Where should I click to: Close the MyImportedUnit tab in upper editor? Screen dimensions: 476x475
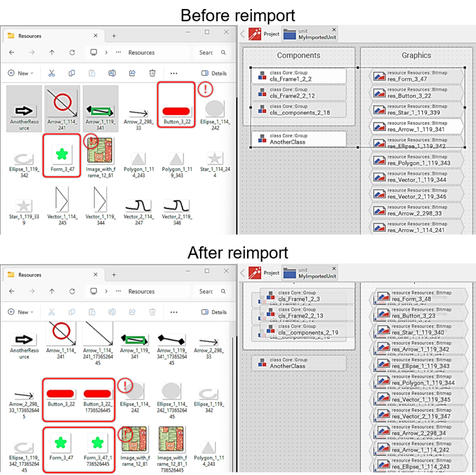pos(334,30)
